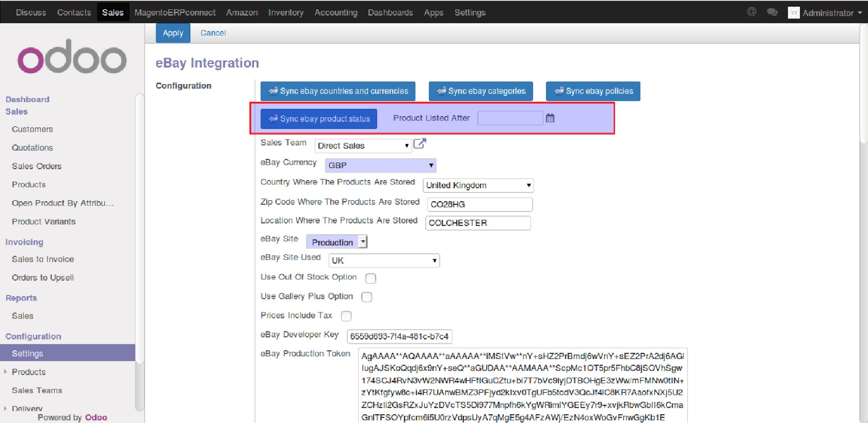868x423 pixels.
Task: Open the top bar Settings menu
Action: [470, 12]
